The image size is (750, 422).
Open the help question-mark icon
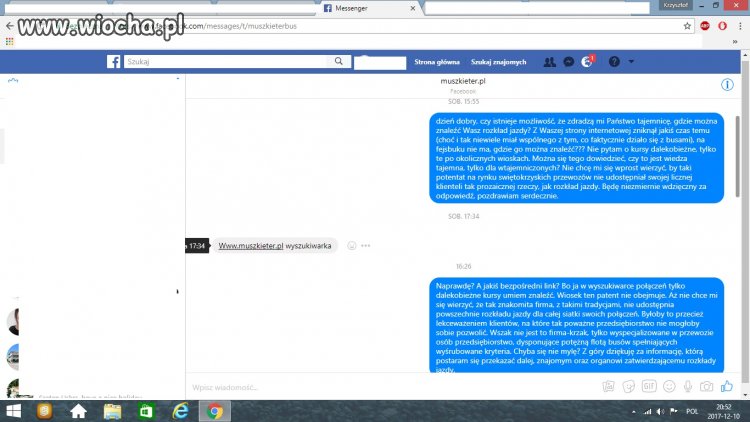coord(614,62)
